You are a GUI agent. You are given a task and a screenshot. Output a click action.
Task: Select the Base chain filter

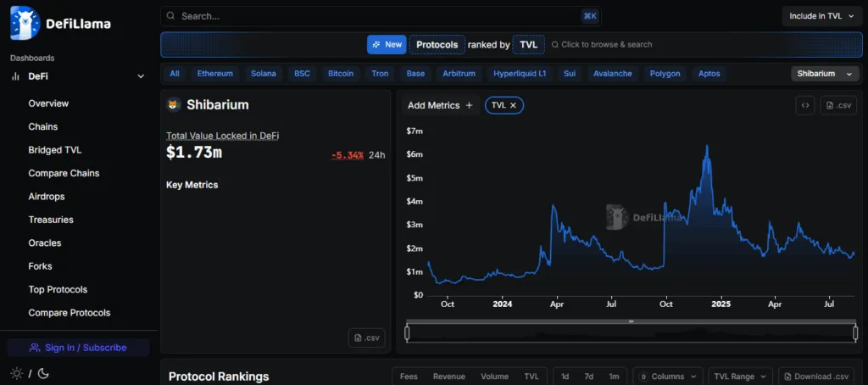coord(415,73)
